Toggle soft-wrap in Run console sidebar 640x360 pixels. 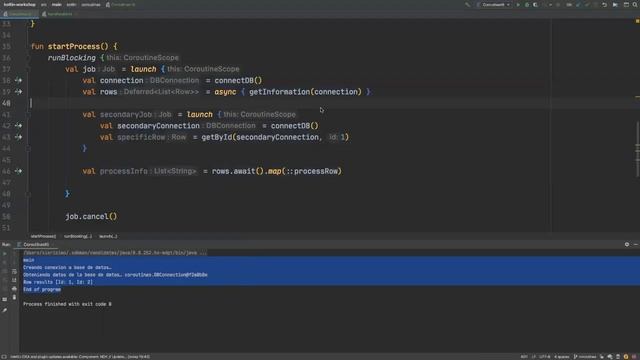click(x=14, y=271)
